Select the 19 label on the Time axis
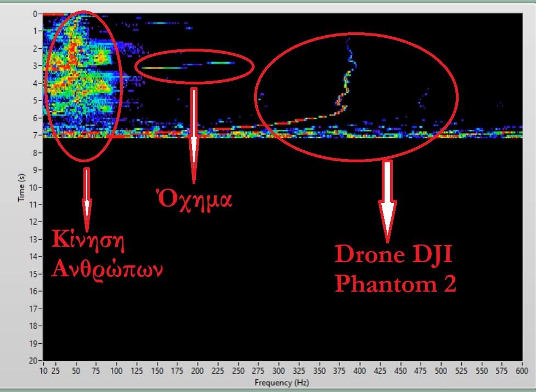 33,343
